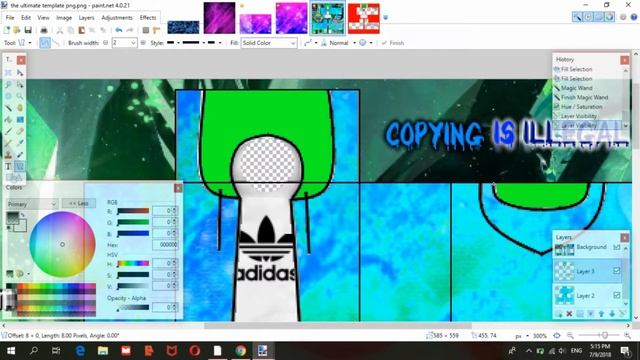The image size is (640, 360).
Task: Open the Tool chooser dropdown arrow
Action: click(x=30, y=42)
